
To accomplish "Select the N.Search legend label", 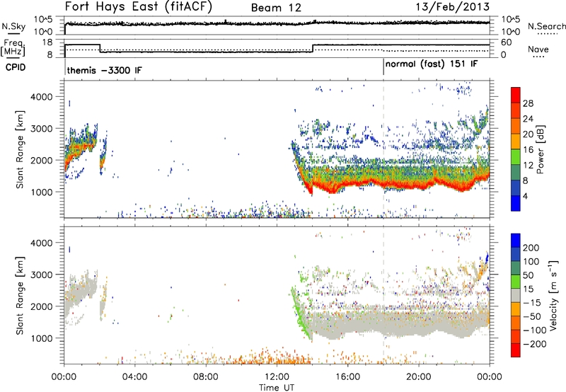I will [x=546, y=26].
